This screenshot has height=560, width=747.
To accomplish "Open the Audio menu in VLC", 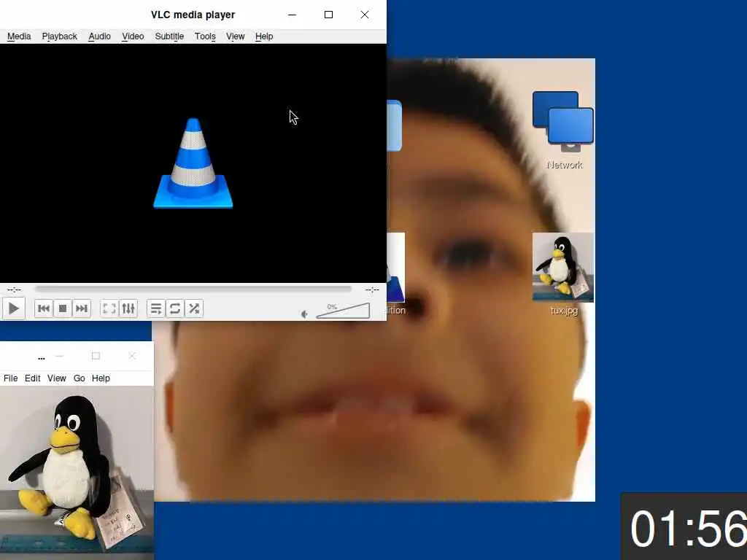I will [99, 36].
